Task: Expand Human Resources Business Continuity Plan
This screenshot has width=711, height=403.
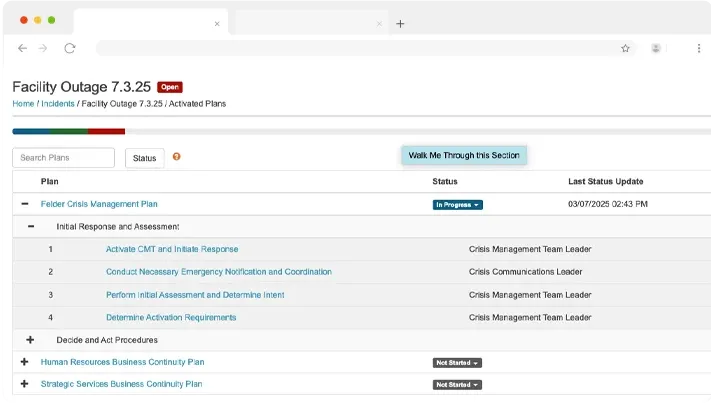Action: (x=24, y=362)
